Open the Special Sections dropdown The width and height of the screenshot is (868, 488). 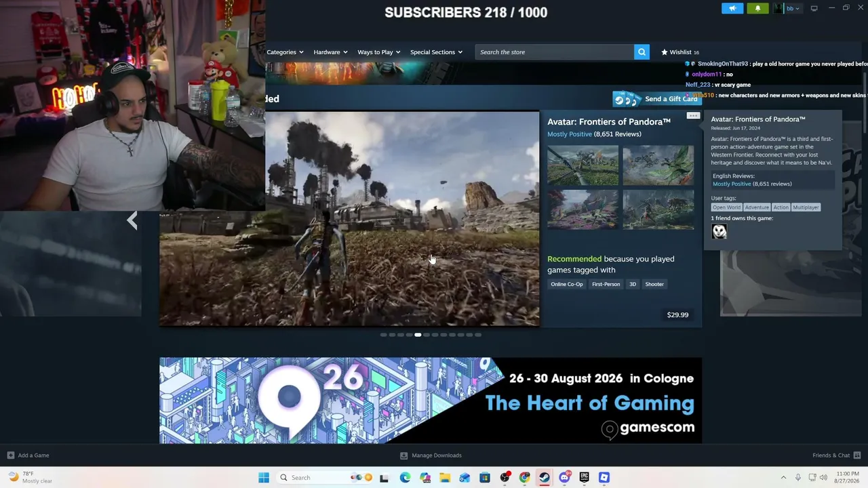tap(436, 52)
